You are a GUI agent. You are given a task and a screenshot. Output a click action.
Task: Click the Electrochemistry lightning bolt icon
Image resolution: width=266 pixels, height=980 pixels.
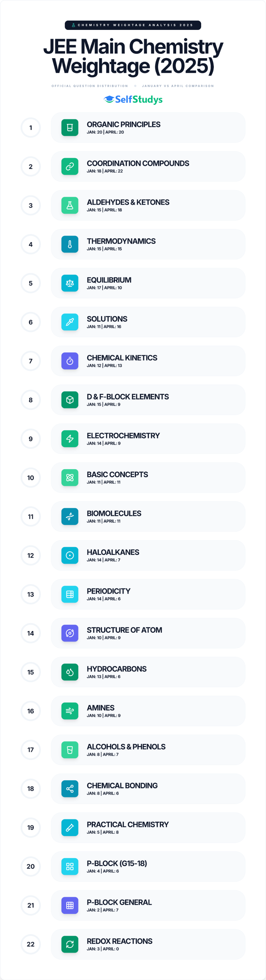pos(69,439)
